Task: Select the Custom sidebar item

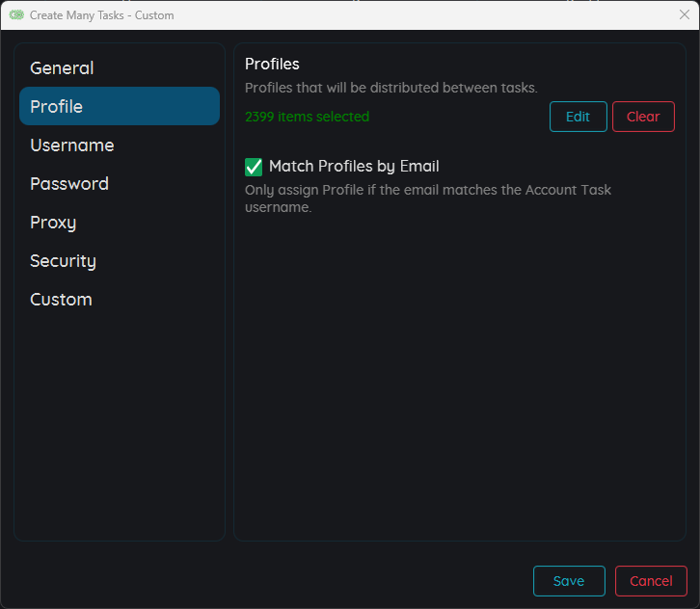Action: pos(61,300)
